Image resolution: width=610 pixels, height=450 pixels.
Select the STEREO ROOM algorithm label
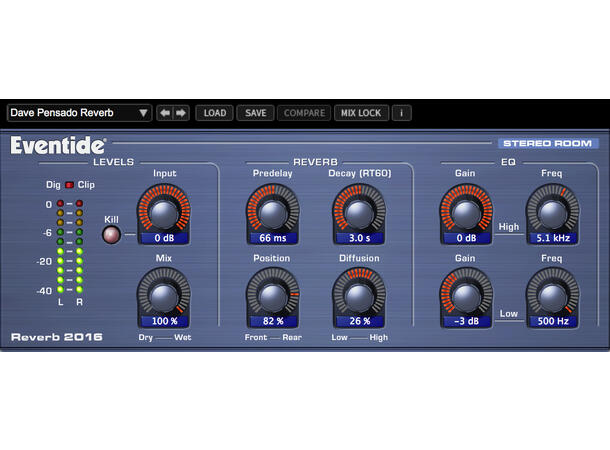tap(548, 144)
